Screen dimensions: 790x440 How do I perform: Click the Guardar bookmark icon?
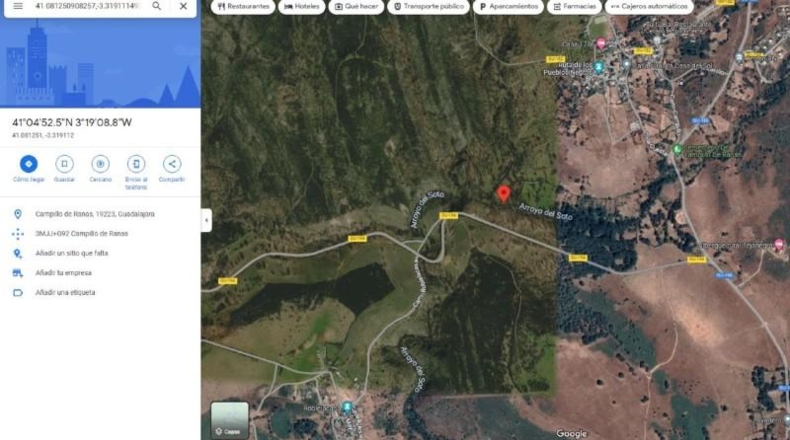(64, 164)
